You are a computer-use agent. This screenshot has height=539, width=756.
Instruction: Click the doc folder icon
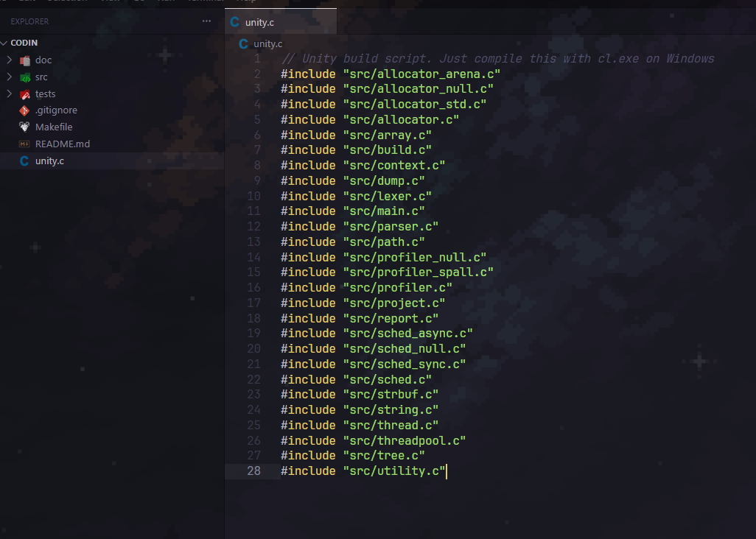click(24, 60)
